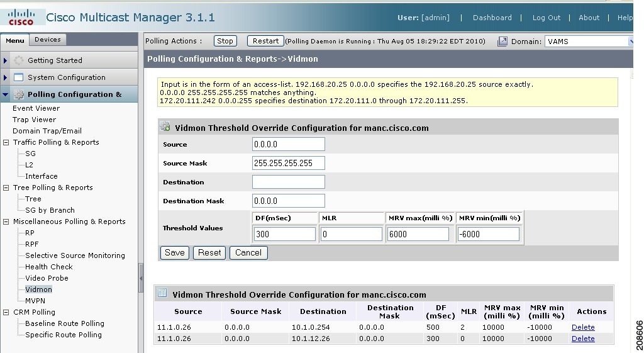Screen dimensions: 644x353
Task: Delete the 10.1.0.254 destination override row
Action: coord(583,328)
